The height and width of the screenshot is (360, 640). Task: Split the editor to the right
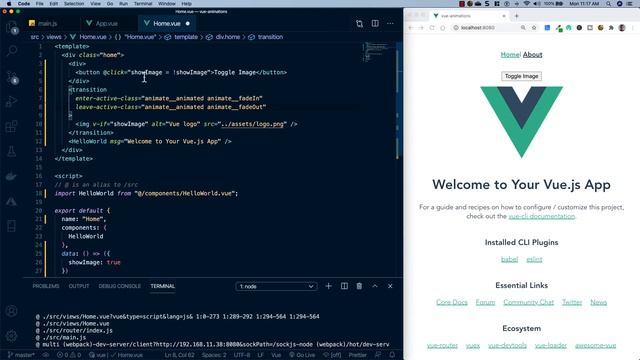point(375,24)
